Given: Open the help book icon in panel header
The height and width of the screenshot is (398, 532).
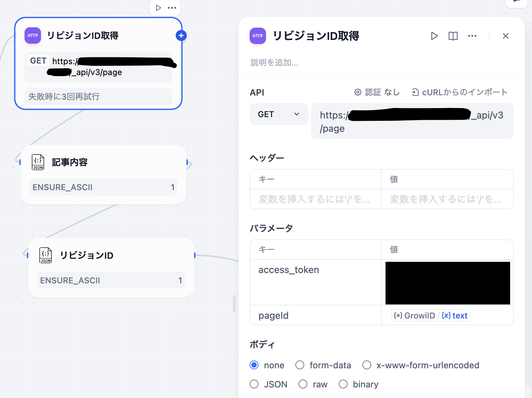Looking at the screenshot, I should click(x=453, y=36).
